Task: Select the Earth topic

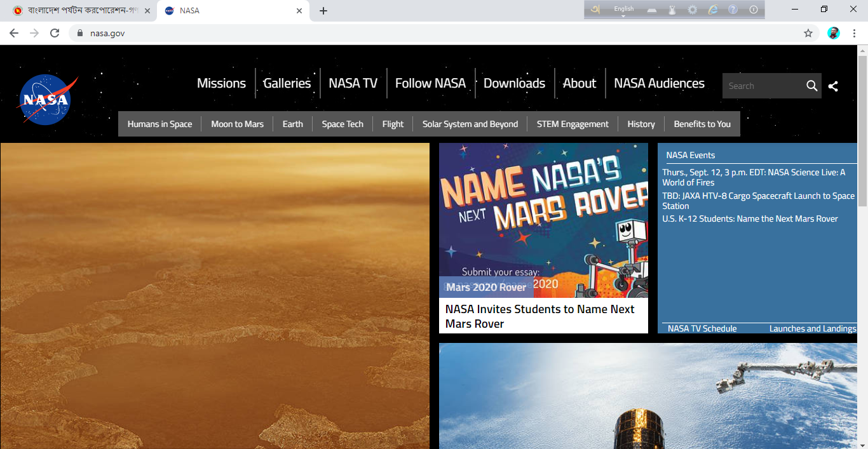Action: [x=292, y=124]
